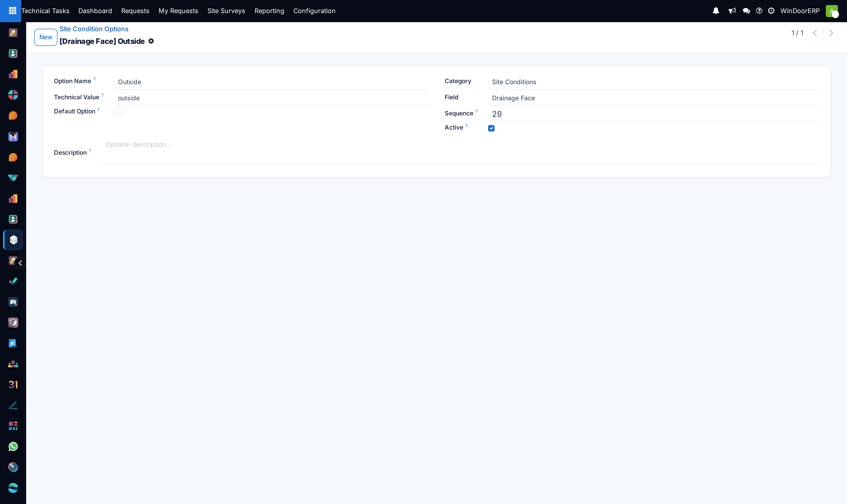Collapse the sidebar with the chevron button

[x=20, y=263]
